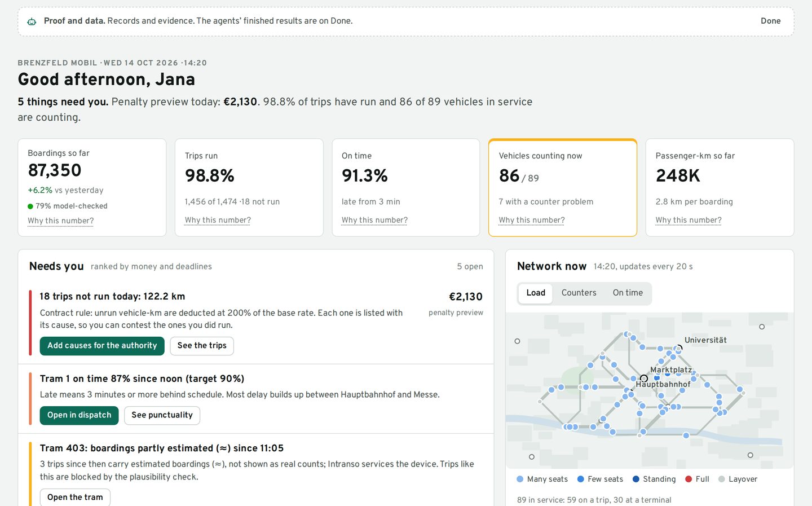Open Why this number under Vehicles counting
812x506 pixels.
532,220
